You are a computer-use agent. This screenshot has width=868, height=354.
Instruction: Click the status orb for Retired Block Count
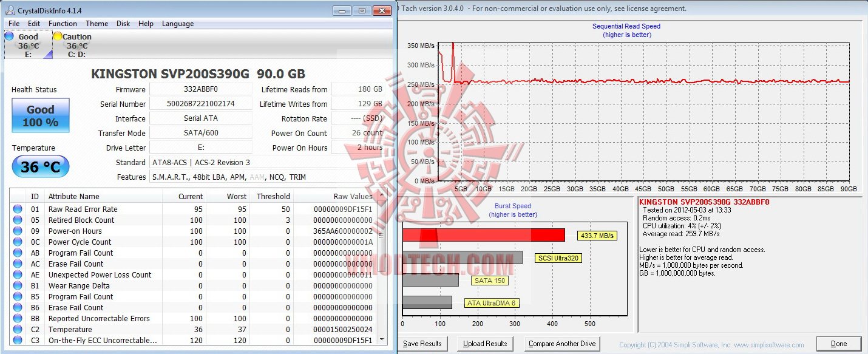[x=18, y=220]
